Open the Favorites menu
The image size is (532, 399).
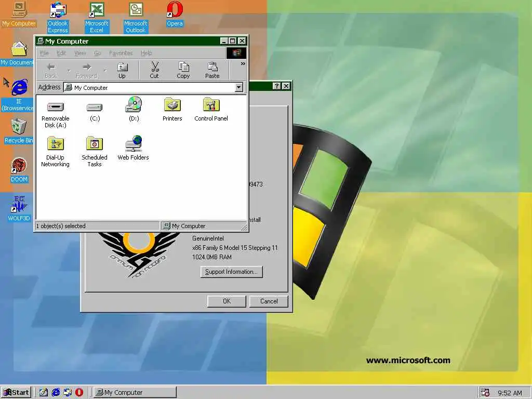click(121, 53)
